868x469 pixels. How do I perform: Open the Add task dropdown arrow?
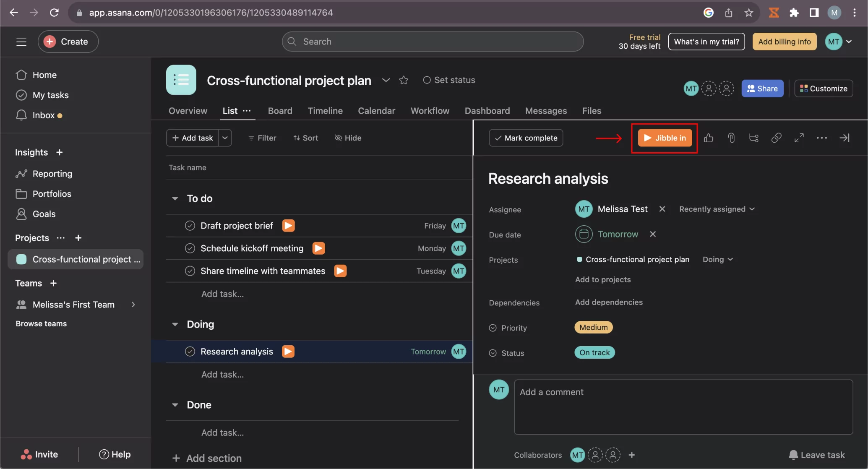225,138
